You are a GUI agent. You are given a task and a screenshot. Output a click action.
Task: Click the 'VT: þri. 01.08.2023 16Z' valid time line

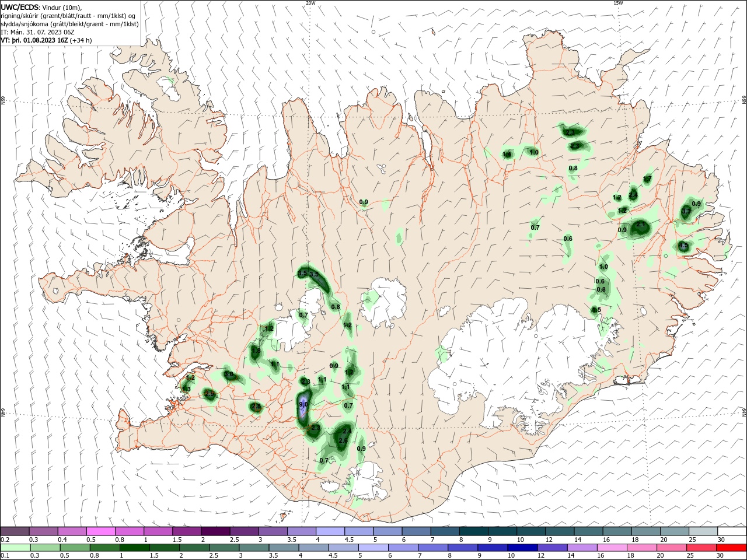34,40
